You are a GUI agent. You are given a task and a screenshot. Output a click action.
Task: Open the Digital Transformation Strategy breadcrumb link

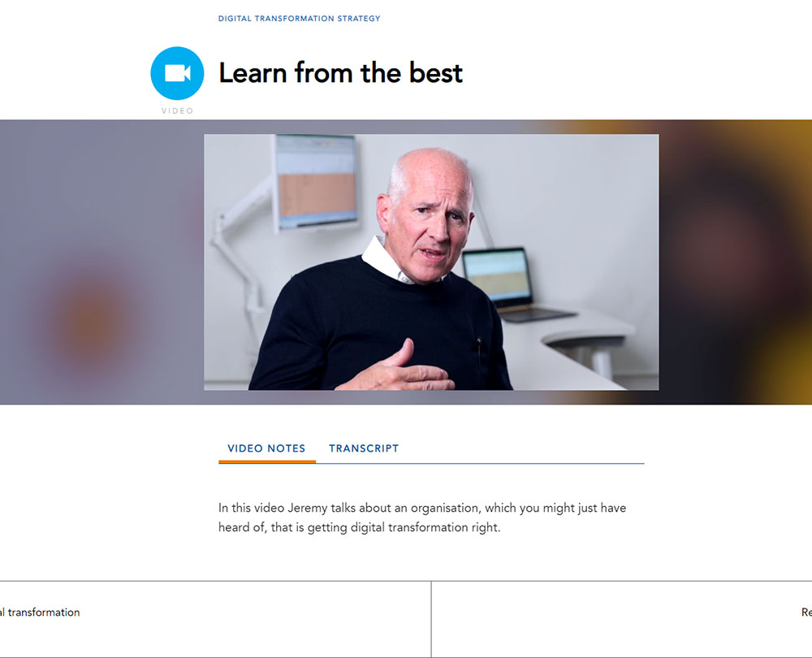[x=299, y=19]
